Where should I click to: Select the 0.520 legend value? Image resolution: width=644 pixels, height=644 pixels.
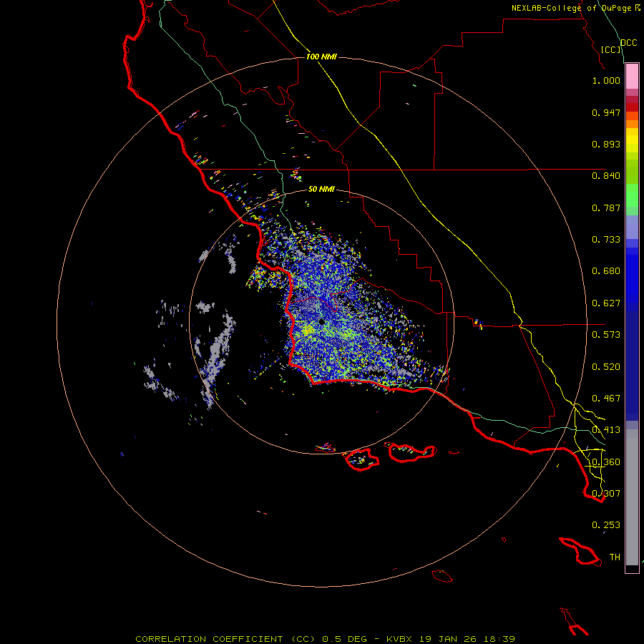(x=606, y=367)
